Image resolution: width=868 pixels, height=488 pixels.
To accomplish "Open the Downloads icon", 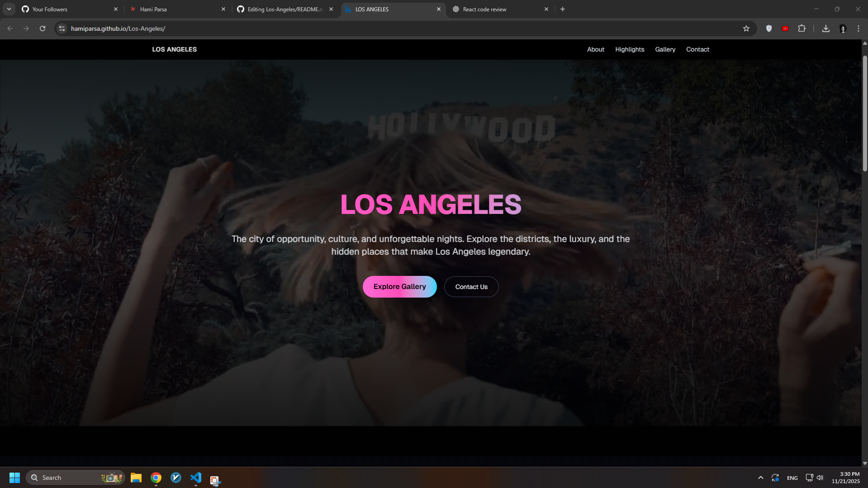I will (826, 28).
